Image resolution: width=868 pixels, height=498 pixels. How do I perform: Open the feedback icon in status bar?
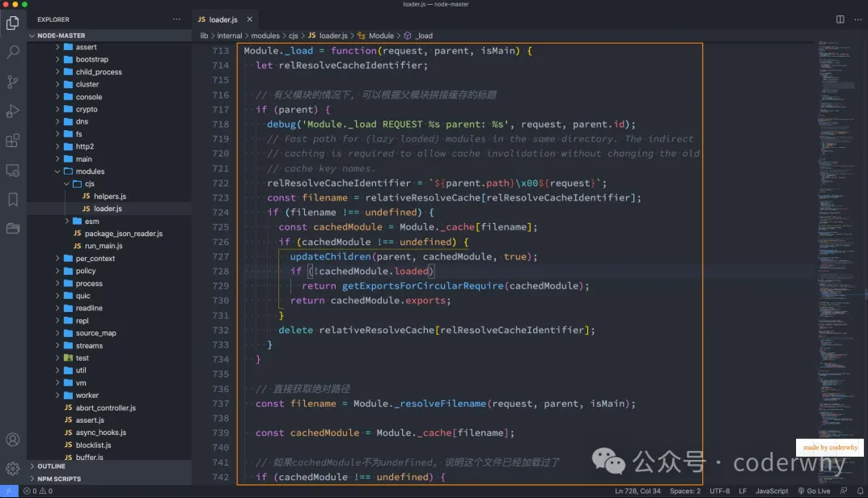pos(844,491)
